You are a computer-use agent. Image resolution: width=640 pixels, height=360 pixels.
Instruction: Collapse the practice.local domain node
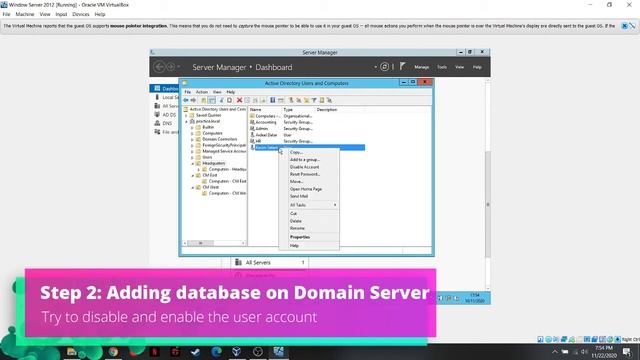(x=187, y=122)
